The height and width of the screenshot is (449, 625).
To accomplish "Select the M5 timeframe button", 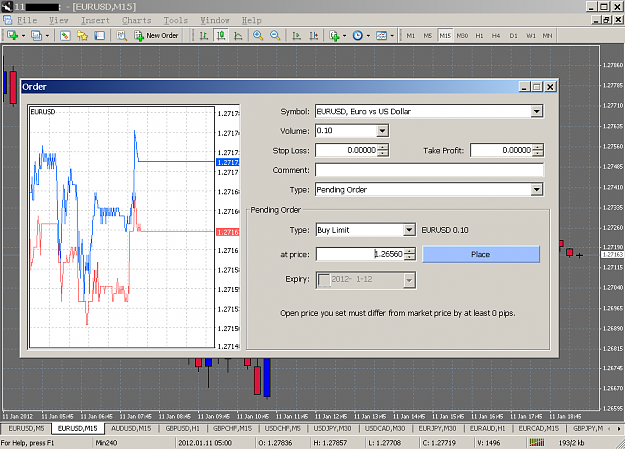I will (x=428, y=35).
